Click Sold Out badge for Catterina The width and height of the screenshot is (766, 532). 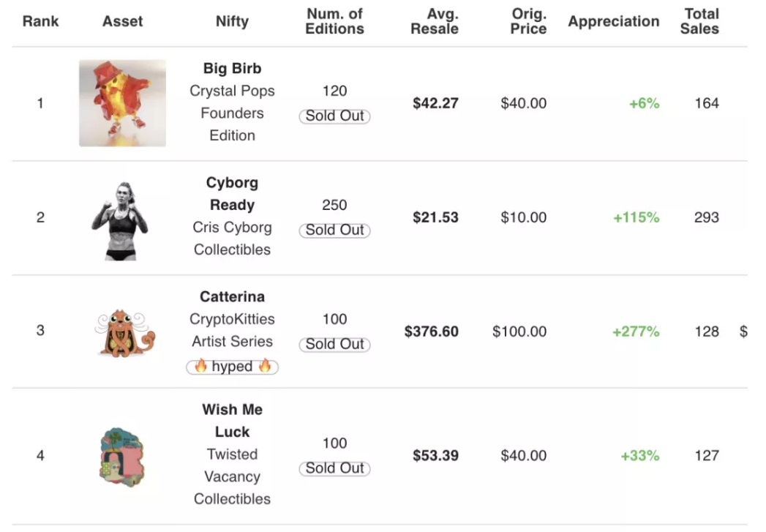coord(334,345)
